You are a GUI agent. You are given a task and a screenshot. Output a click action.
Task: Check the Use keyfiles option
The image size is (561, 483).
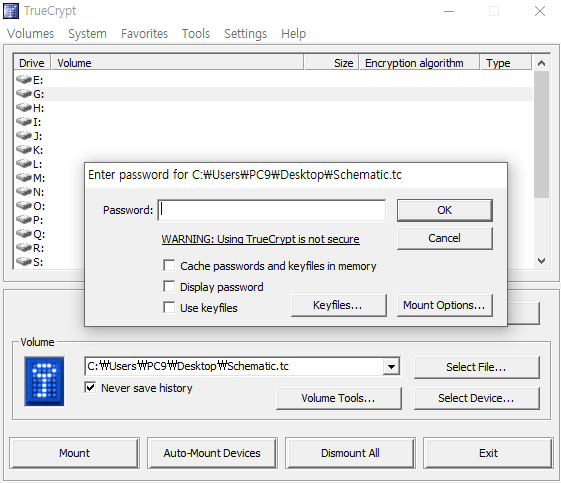pyautogui.click(x=169, y=308)
